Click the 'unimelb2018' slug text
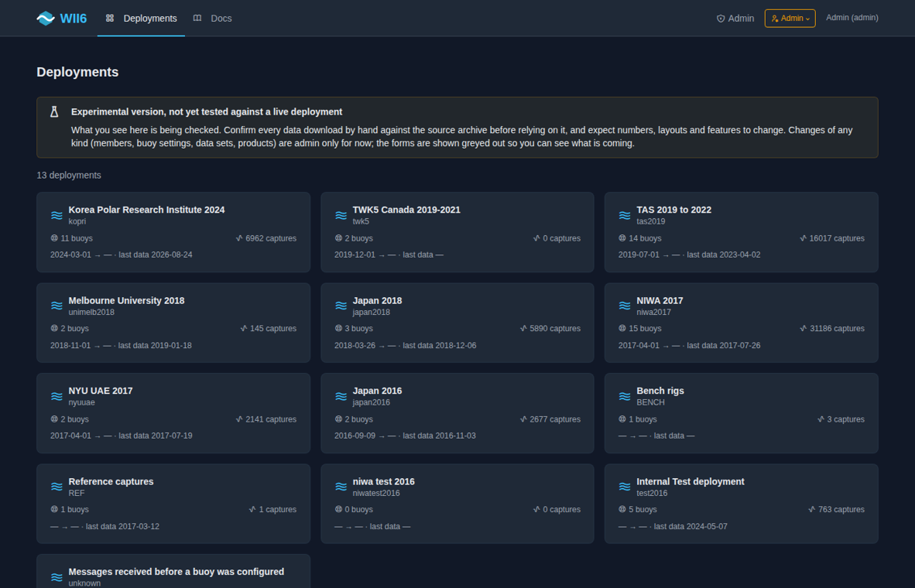 [x=91, y=312]
